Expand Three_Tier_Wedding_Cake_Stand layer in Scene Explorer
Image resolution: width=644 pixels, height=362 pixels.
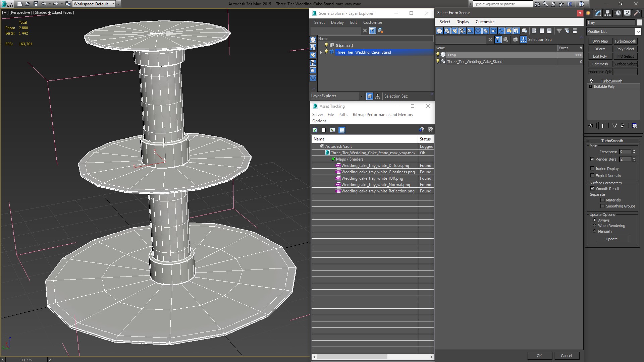[321, 52]
